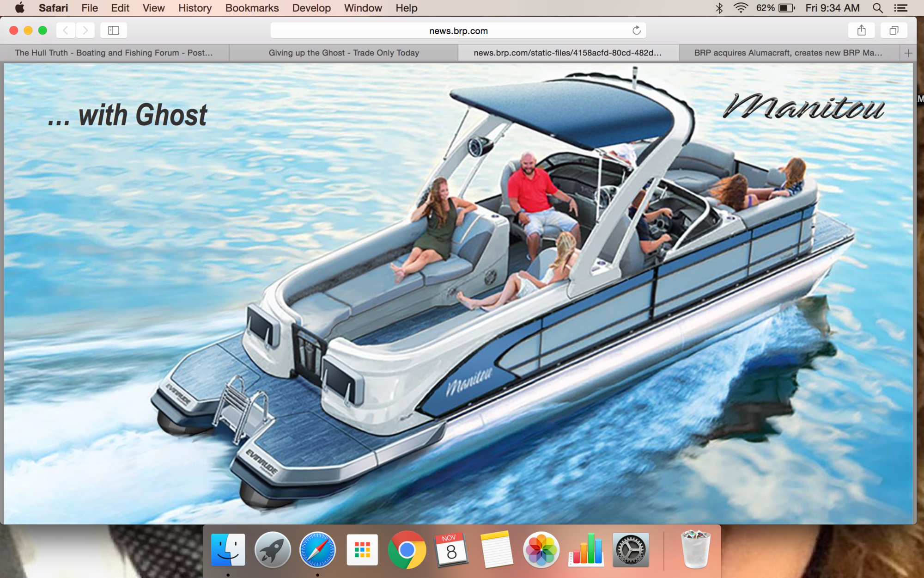Add a new tab with plus button
The height and width of the screenshot is (578, 924).
[x=908, y=53]
